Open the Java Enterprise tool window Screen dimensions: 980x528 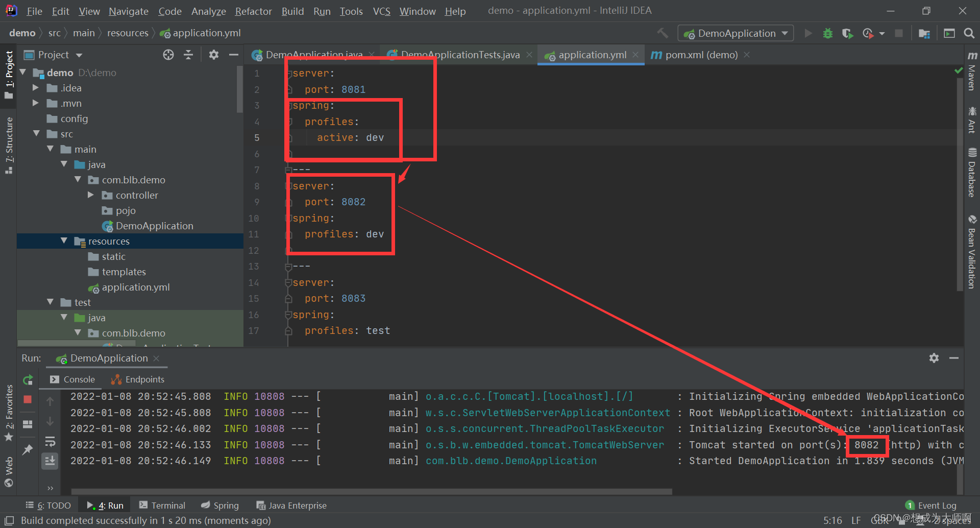tap(291, 506)
